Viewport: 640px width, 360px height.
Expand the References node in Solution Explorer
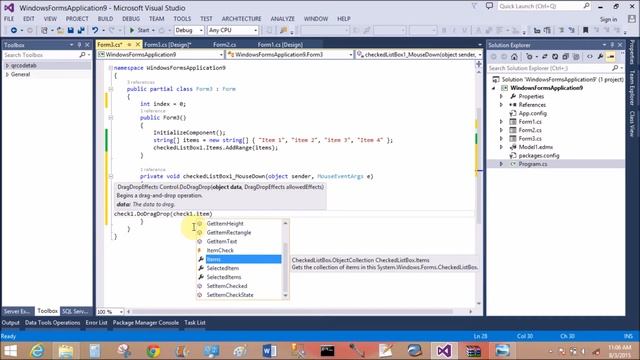(x=501, y=105)
